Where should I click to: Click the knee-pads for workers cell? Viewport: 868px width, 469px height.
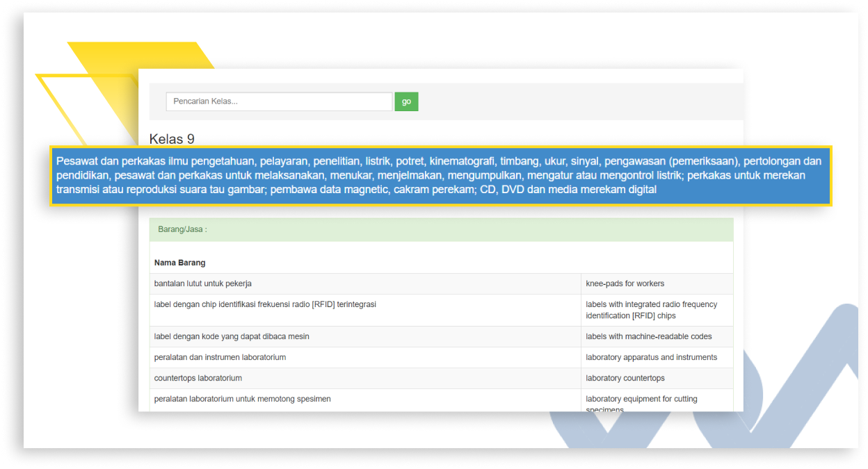coord(625,283)
